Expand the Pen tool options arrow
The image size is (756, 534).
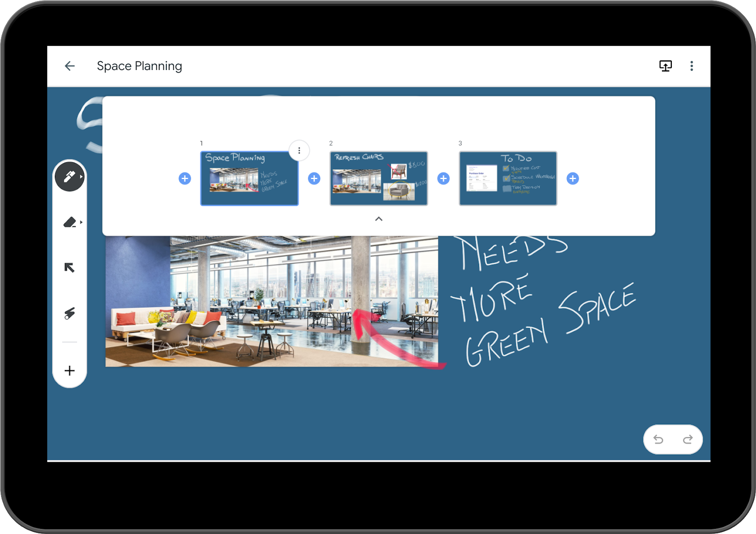tap(80, 177)
